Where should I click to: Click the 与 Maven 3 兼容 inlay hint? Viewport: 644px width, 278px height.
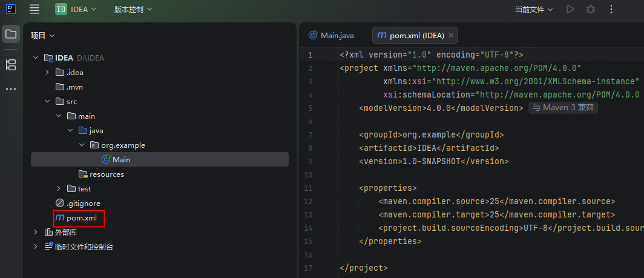coord(563,108)
